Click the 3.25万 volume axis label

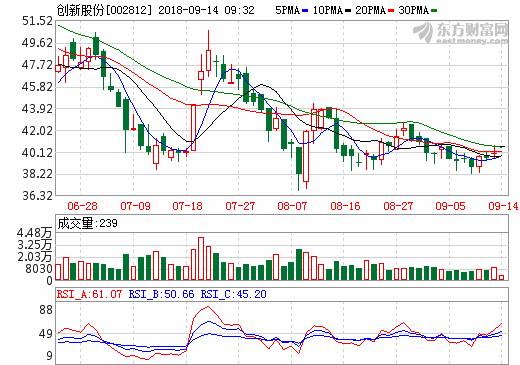click(35, 245)
